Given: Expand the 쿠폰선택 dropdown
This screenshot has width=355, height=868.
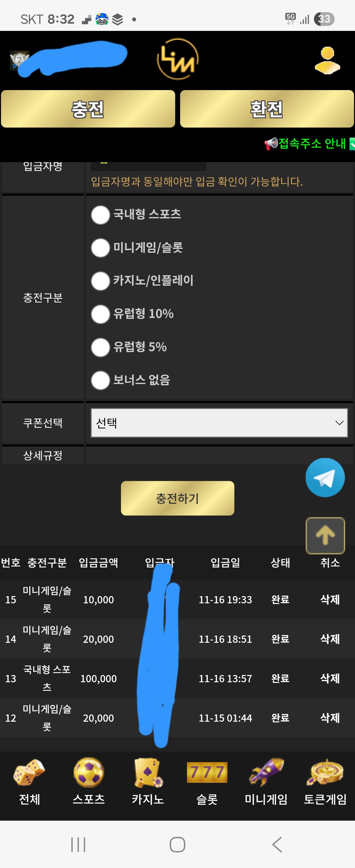Looking at the screenshot, I should pos(219,422).
